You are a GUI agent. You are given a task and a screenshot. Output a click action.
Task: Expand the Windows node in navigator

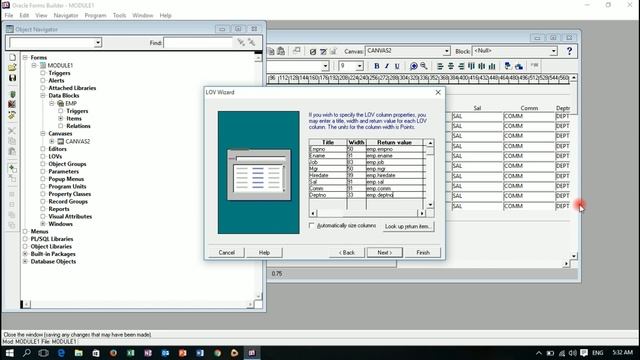pyautogui.click(x=43, y=224)
